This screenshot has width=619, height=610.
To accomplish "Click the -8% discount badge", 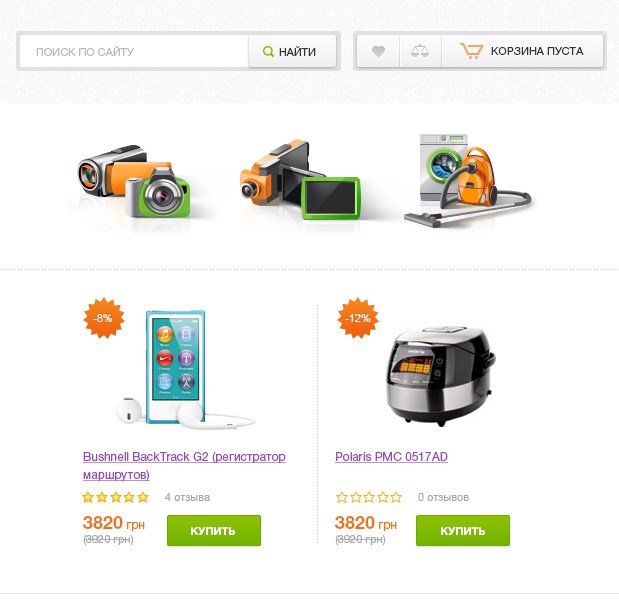I will coord(104,318).
